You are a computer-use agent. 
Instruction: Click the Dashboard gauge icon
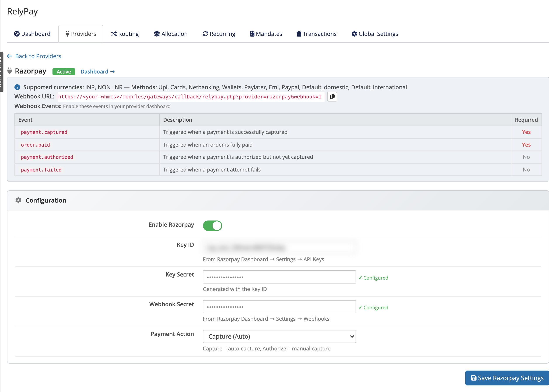pyautogui.click(x=17, y=34)
